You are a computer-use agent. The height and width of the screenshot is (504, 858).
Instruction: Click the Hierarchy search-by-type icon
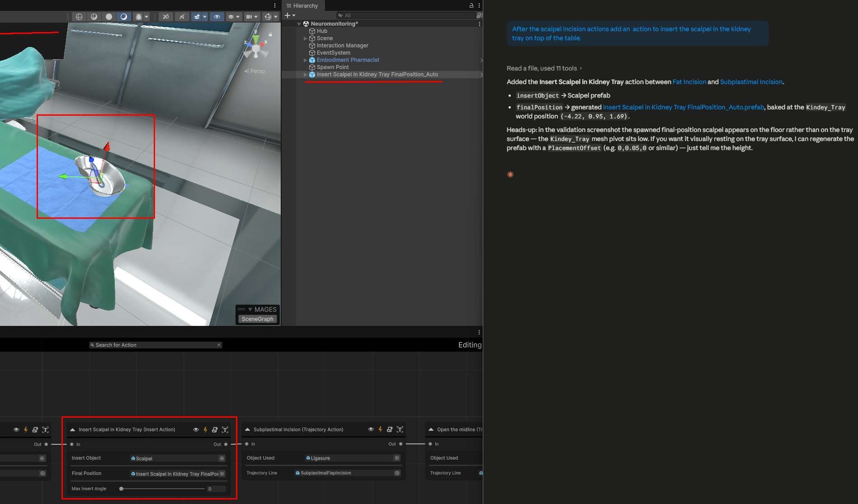click(x=479, y=15)
